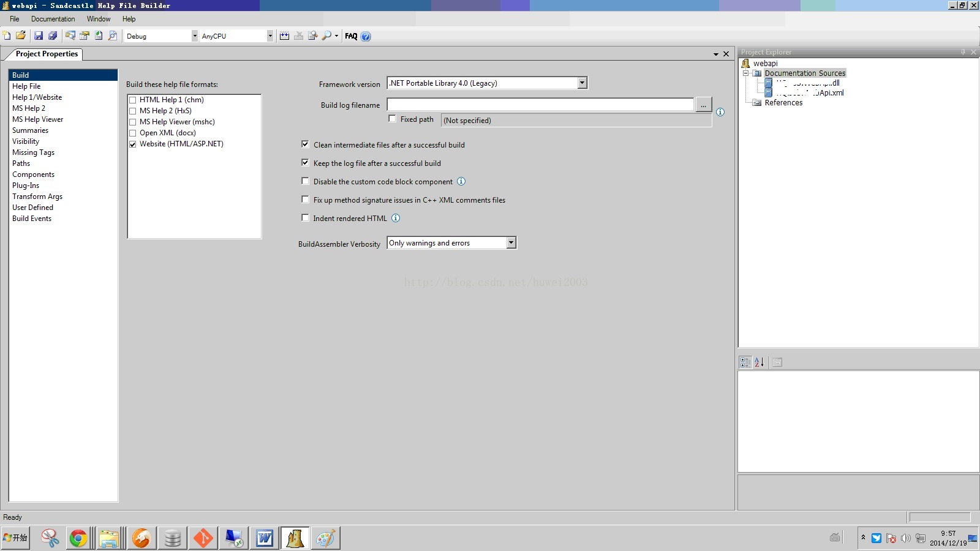Open Microsoft Word from the taskbar
The image size is (980, 551).
(x=265, y=538)
